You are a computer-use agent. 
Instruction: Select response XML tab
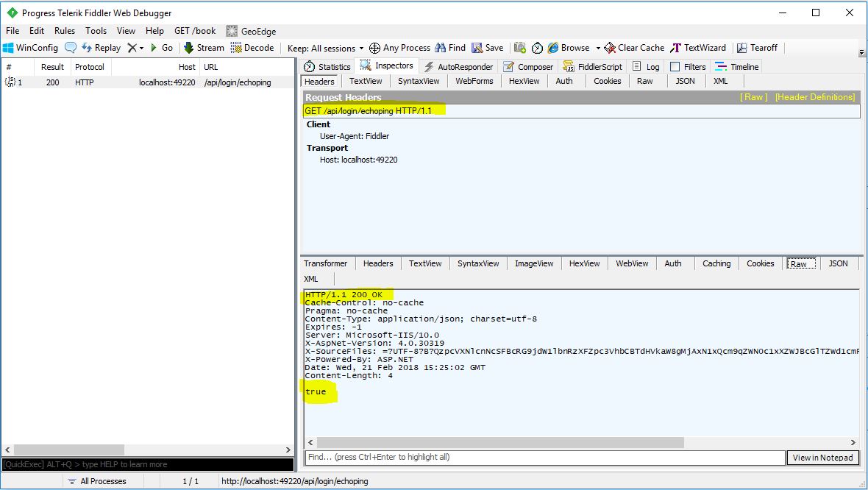(x=311, y=279)
